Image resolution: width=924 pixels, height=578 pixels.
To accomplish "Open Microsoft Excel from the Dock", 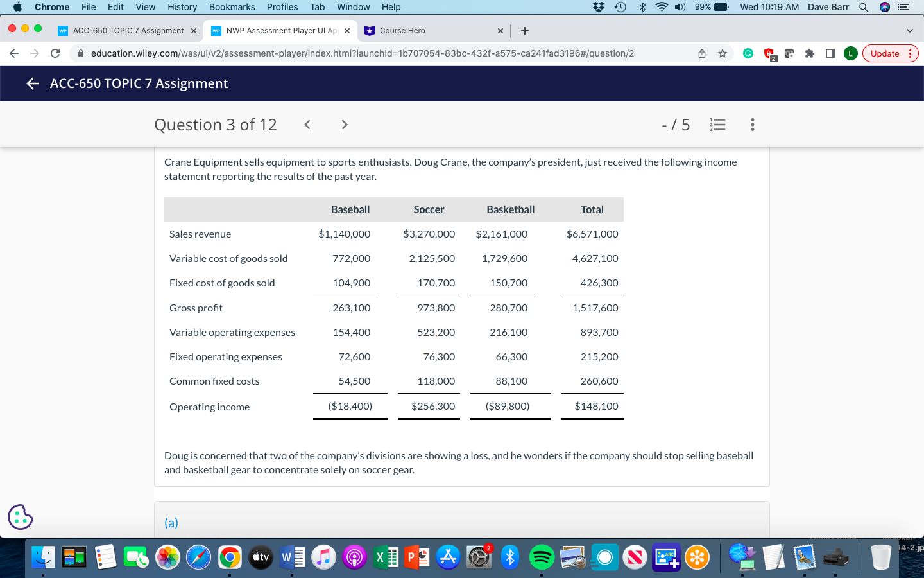I will tap(386, 557).
